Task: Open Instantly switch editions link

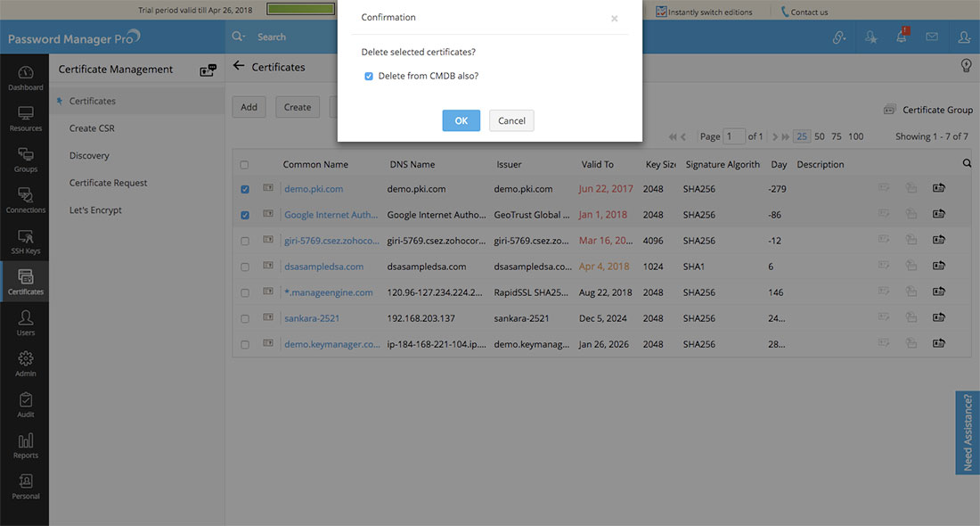Action: tap(704, 12)
